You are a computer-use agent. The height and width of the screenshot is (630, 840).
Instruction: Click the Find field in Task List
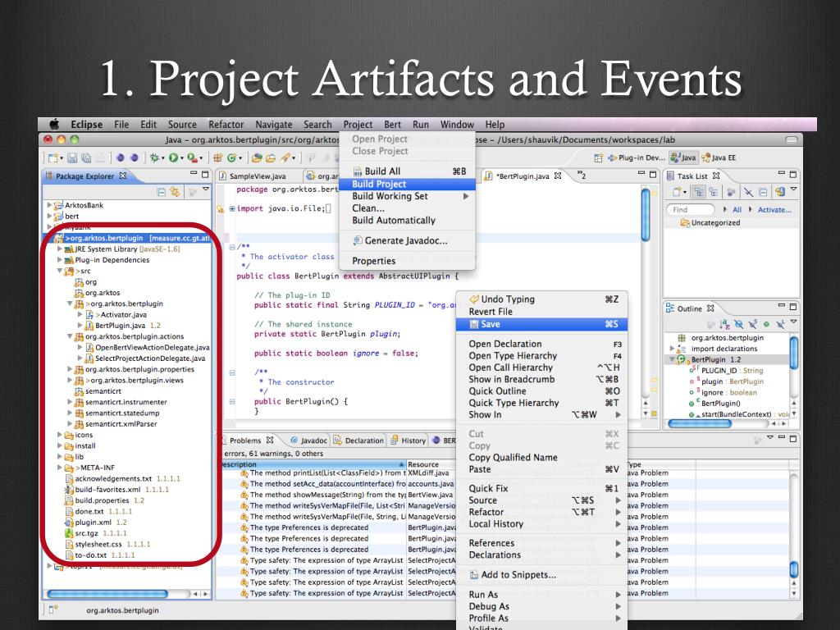click(691, 209)
